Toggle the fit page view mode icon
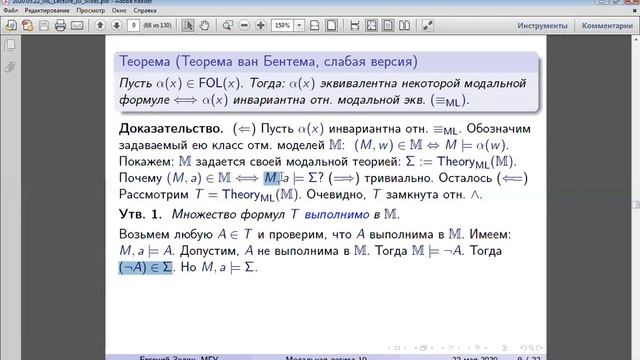This screenshot has width=640, height=360. (x=371, y=26)
